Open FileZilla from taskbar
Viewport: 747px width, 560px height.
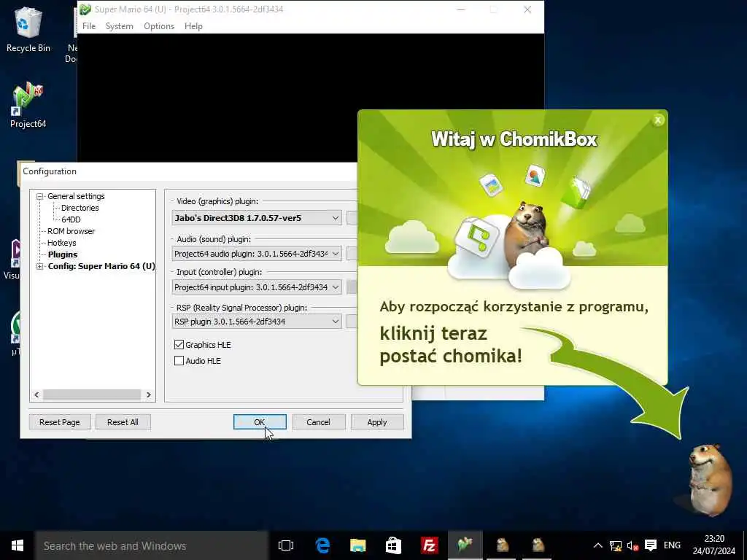(429, 545)
